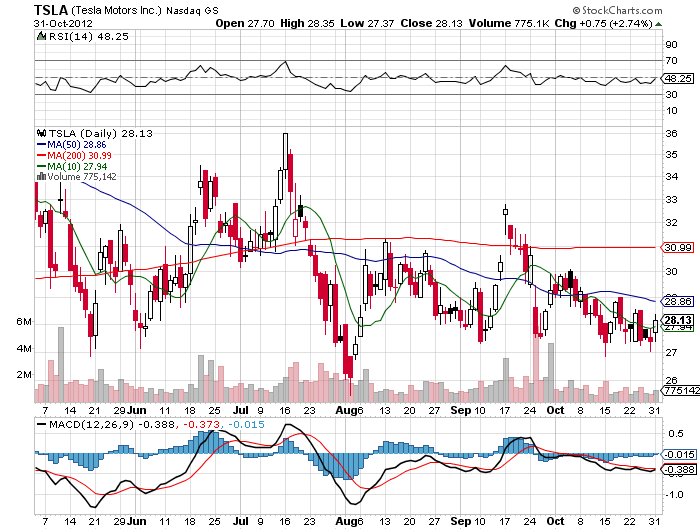Click the date '31-Oct-2012'
This screenshot has width=700, height=530.
click(x=63, y=24)
